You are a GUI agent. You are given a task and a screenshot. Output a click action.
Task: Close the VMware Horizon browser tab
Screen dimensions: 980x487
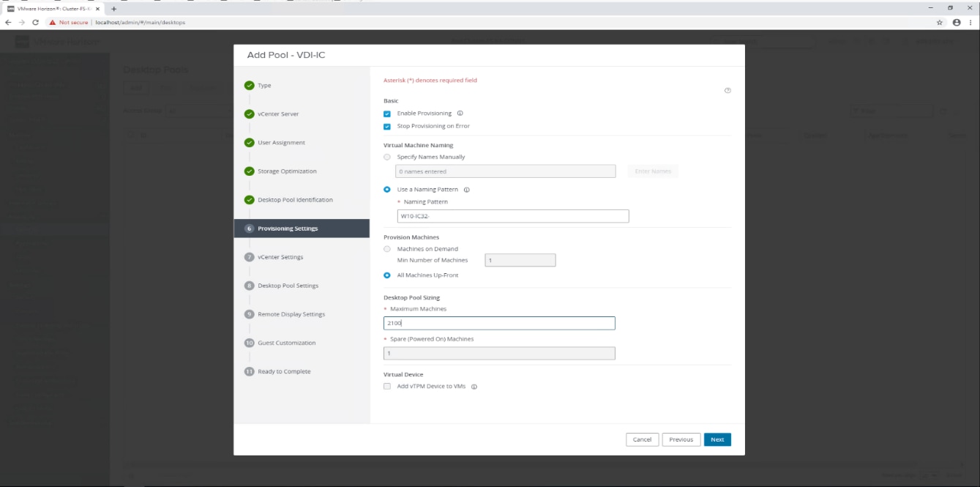98,8
